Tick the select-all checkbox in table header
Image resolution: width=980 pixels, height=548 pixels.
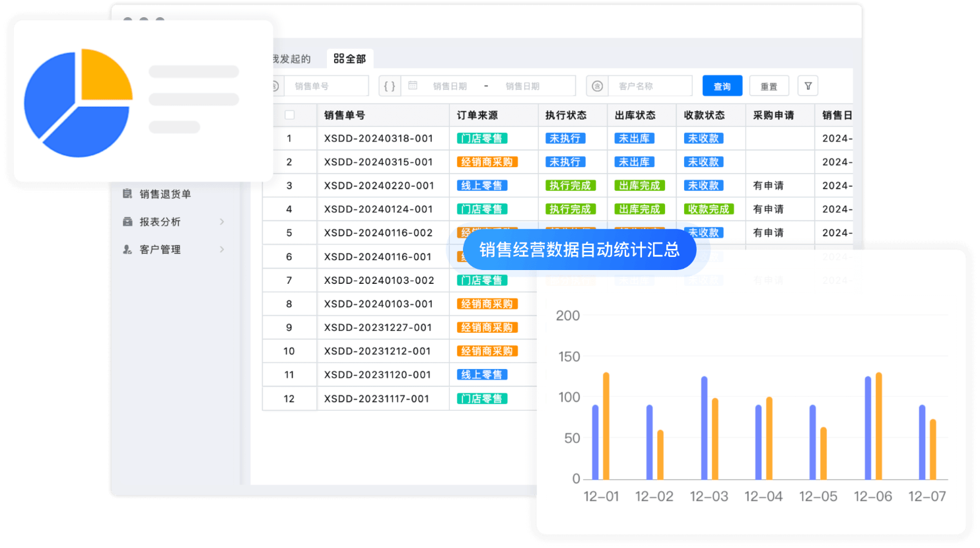click(289, 115)
